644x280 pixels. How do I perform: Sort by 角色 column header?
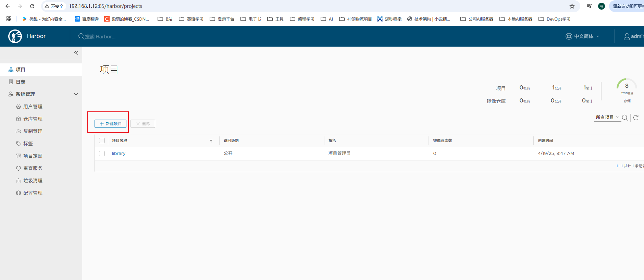(x=332, y=141)
